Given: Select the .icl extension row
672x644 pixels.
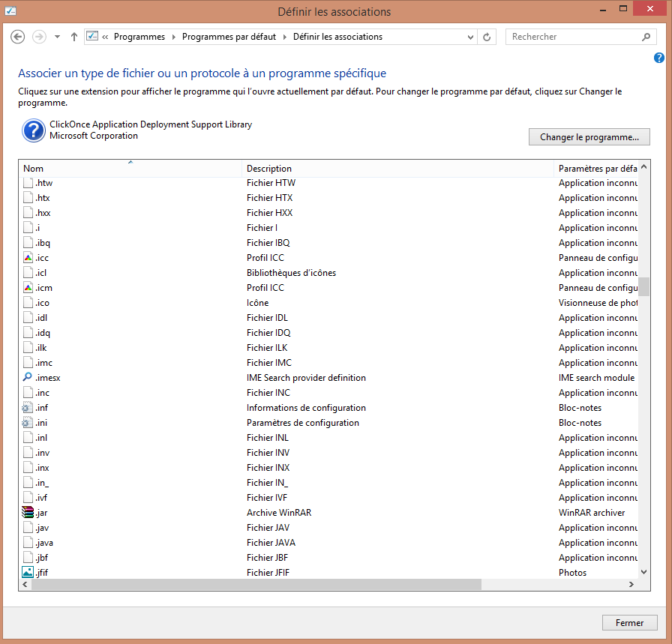Looking at the screenshot, I should coord(328,272).
